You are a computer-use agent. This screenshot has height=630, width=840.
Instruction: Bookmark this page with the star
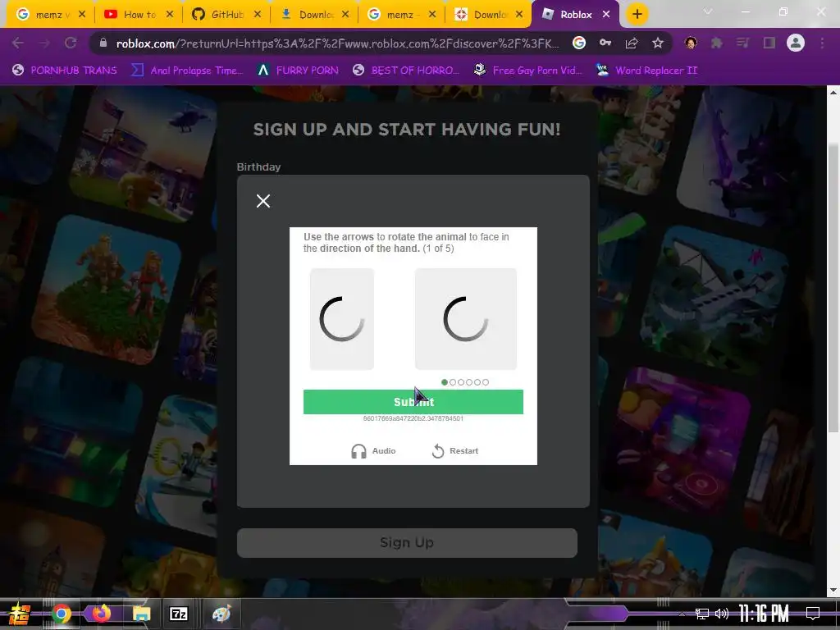point(658,43)
